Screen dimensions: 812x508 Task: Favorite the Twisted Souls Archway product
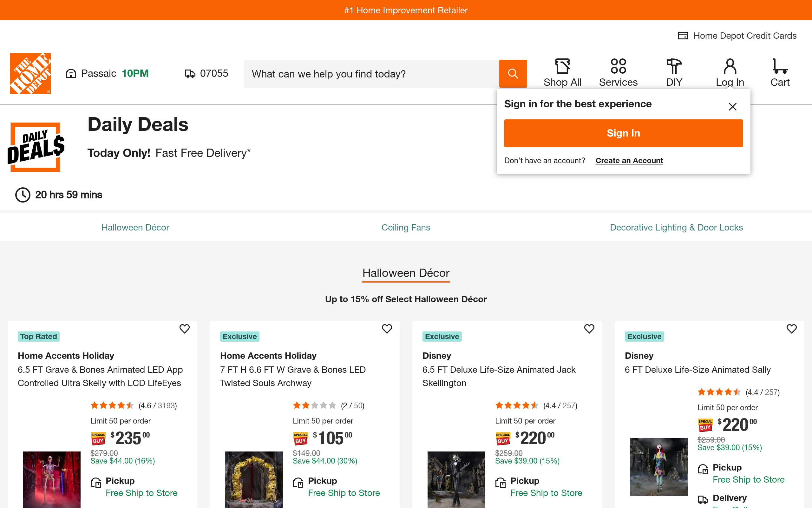[x=387, y=329]
